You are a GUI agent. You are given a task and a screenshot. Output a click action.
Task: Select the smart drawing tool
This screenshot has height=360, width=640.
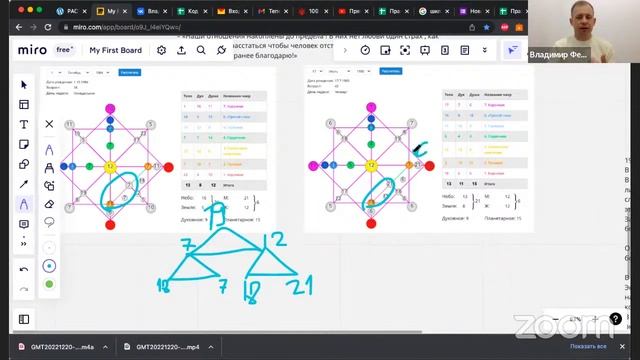pos(49,186)
